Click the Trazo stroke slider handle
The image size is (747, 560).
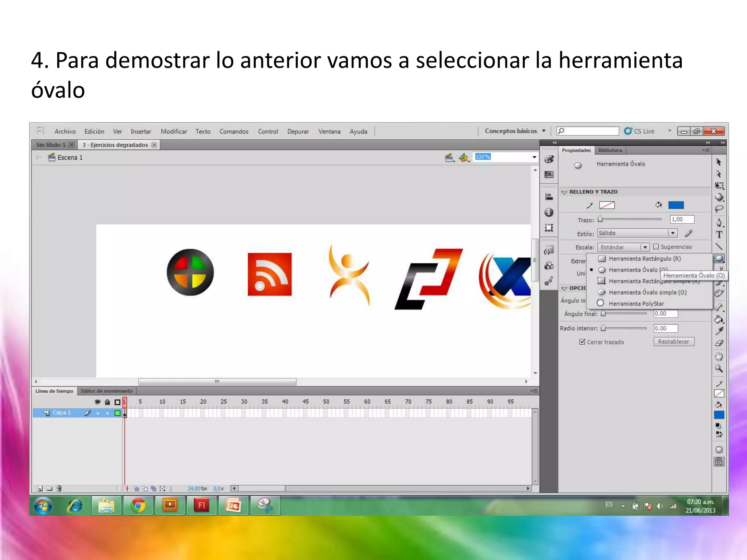point(600,219)
